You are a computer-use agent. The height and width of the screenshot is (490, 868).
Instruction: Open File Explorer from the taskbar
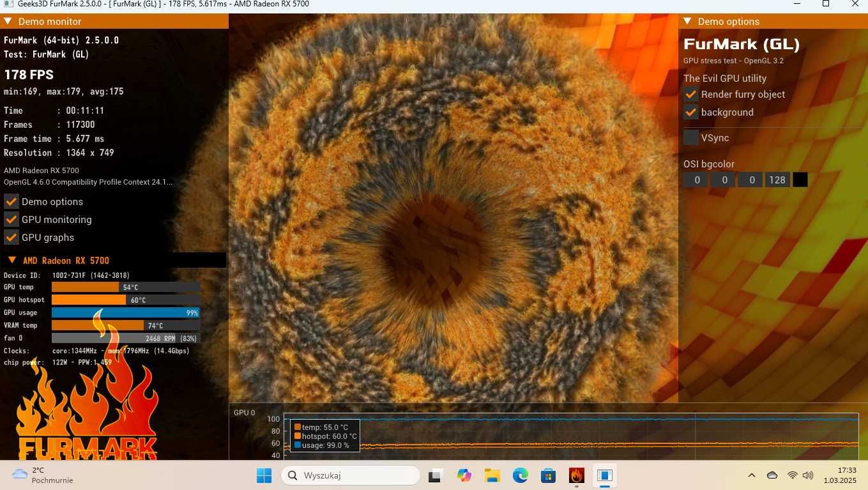(x=492, y=475)
